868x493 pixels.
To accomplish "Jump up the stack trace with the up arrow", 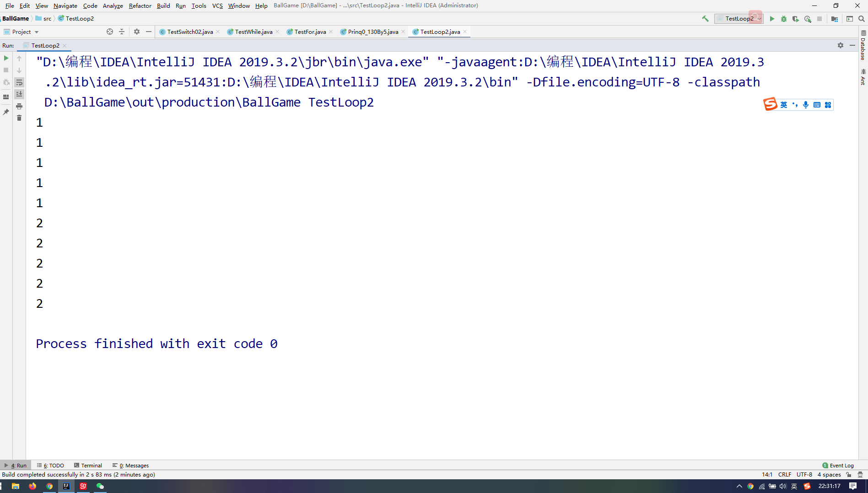I will point(19,58).
